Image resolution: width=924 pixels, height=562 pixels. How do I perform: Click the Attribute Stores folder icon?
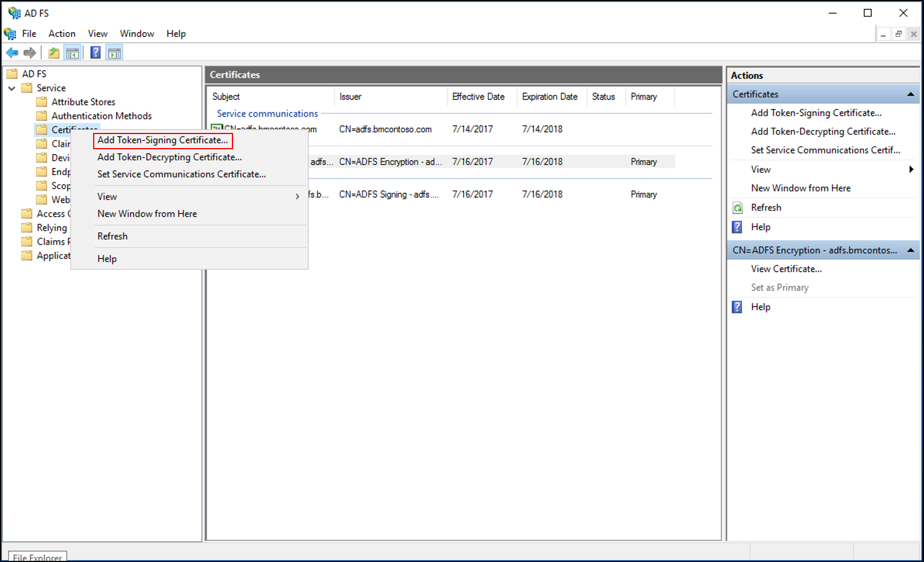pos(42,102)
